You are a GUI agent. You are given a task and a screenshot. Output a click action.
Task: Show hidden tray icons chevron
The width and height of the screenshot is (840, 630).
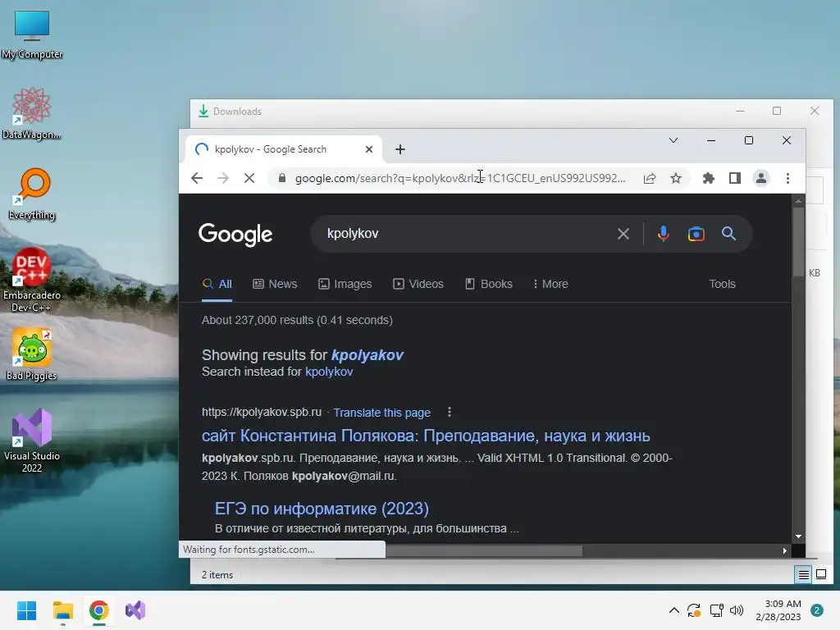pos(674,610)
